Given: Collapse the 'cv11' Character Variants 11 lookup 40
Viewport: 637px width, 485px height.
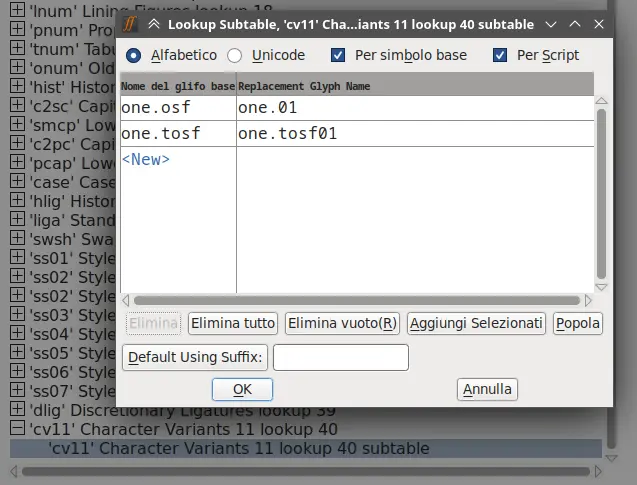Looking at the screenshot, I should 17,428.
